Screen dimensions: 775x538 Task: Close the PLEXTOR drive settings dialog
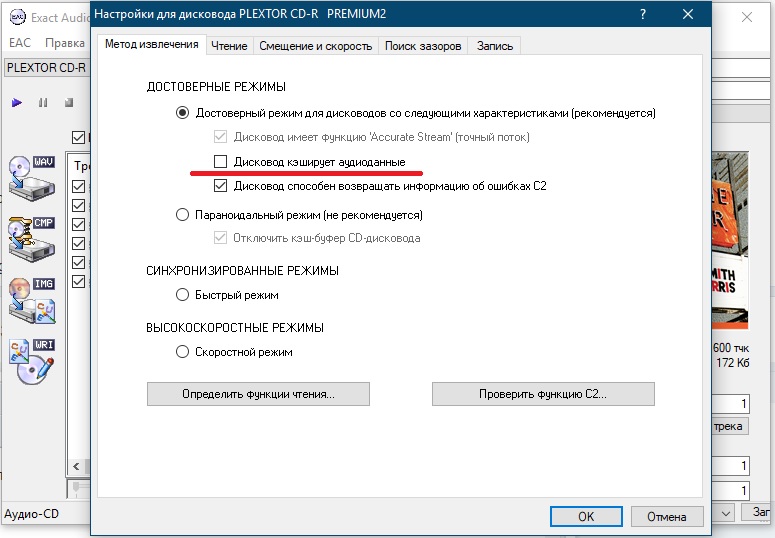coord(688,14)
